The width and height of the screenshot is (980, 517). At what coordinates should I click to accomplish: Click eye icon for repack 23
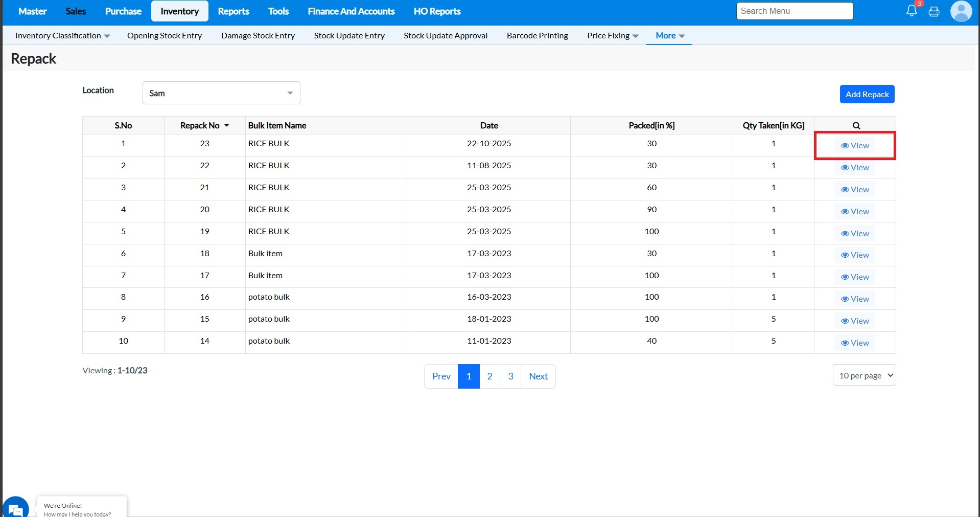[845, 146]
